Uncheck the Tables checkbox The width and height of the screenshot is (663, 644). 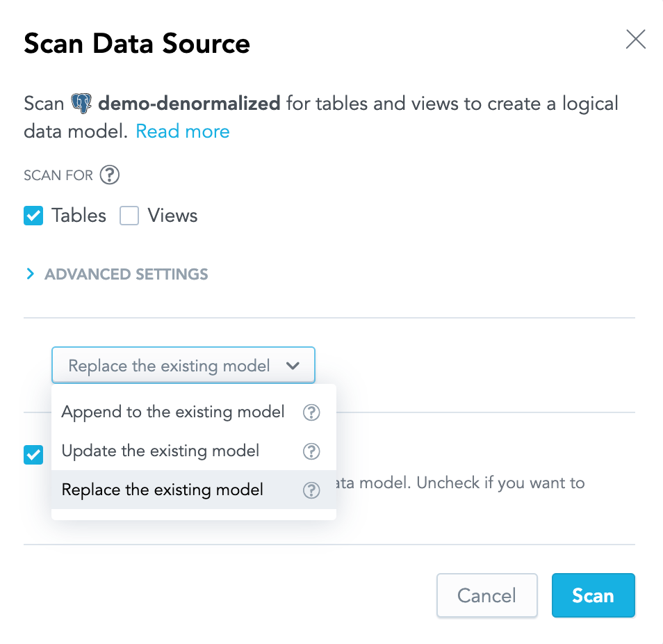click(33, 216)
